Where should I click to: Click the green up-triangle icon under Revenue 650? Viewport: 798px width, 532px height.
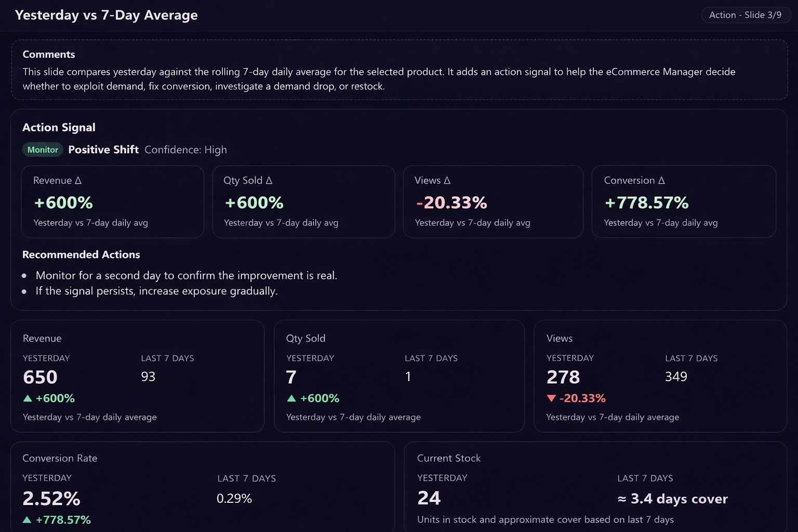coord(28,398)
